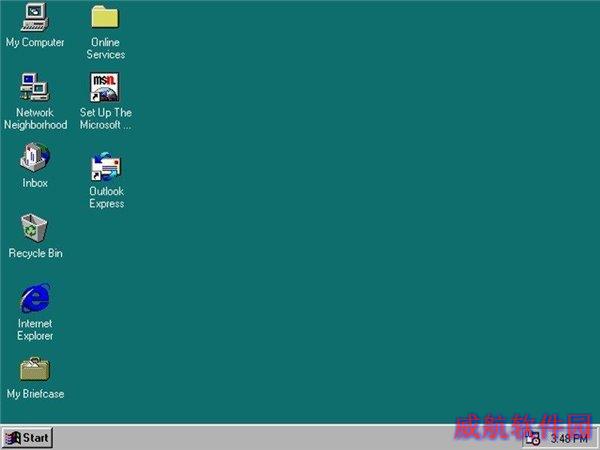The height and width of the screenshot is (450, 600).
Task: Click the "Set Up The Microsoft..." label
Action: click(x=106, y=119)
